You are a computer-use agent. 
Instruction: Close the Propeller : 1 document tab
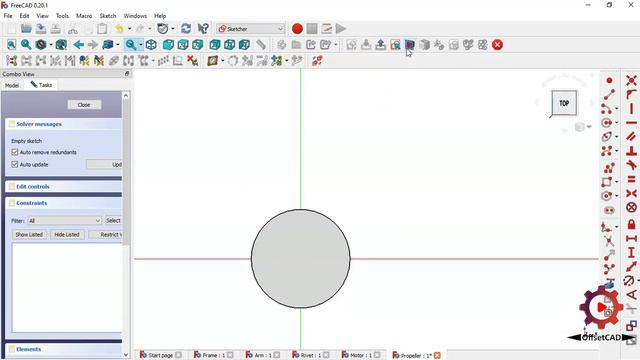(x=437, y=355)
